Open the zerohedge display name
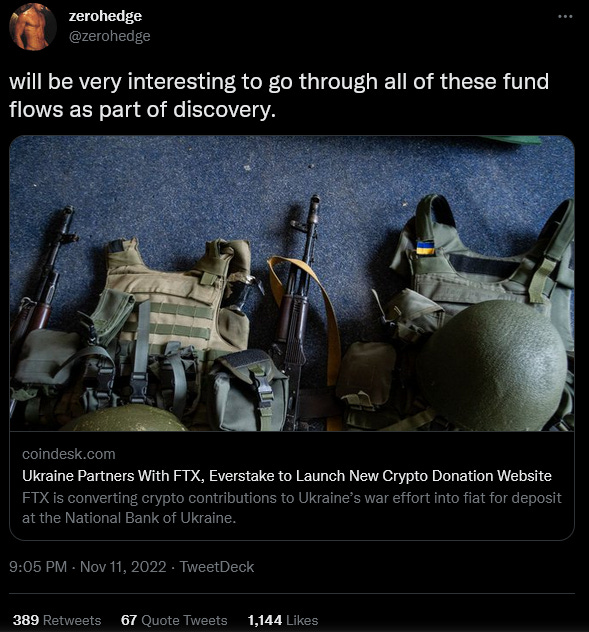 click(105, 16)
